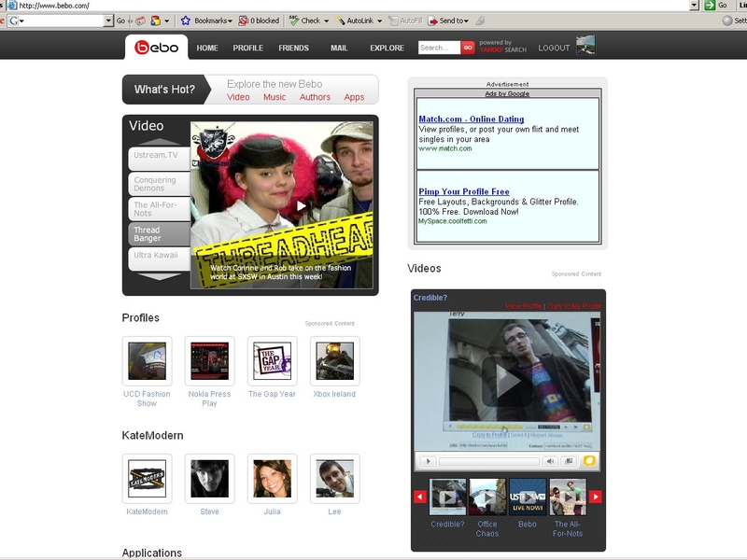Click the video player progress bar
Screen dimensions: 747x560
(x=487, y=459)
